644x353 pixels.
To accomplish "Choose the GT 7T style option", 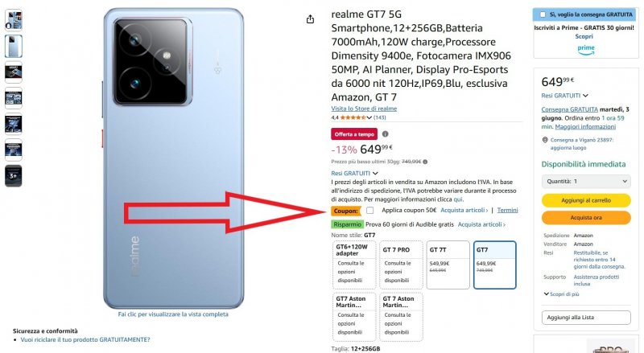I will [448, 265].
